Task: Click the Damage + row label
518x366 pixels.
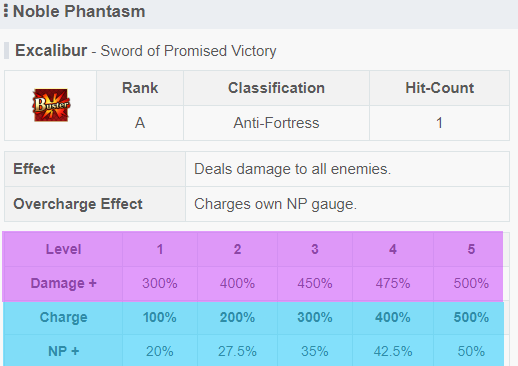Action: click(63, 283)
